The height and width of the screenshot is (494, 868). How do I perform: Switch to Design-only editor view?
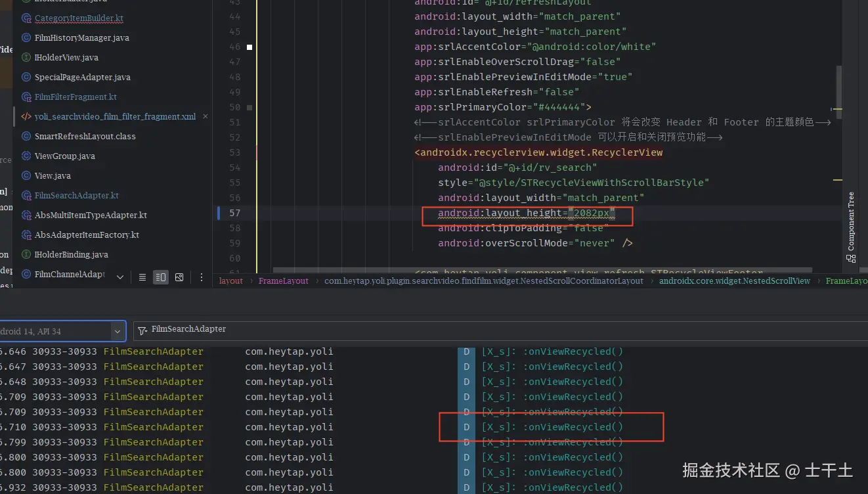coord(179,277)
